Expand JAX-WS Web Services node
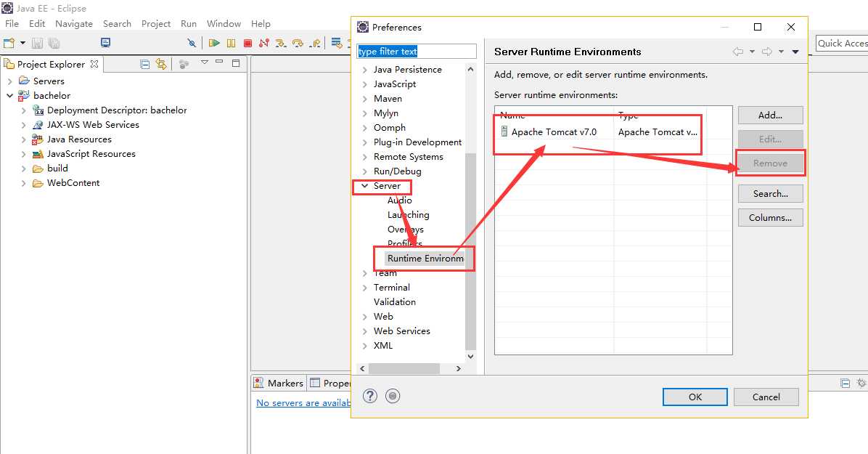 [23, 125]
